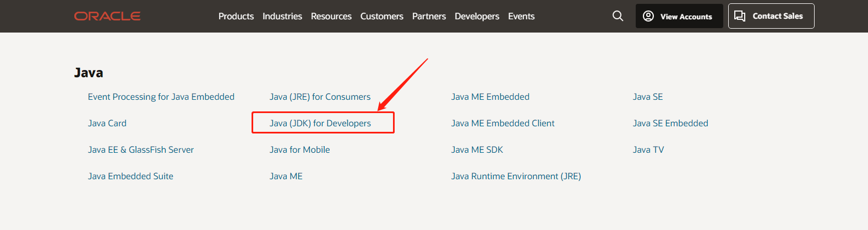Open Java EE & GlassFish Server link
Screen dimensions: 868x230
(141, 149)
